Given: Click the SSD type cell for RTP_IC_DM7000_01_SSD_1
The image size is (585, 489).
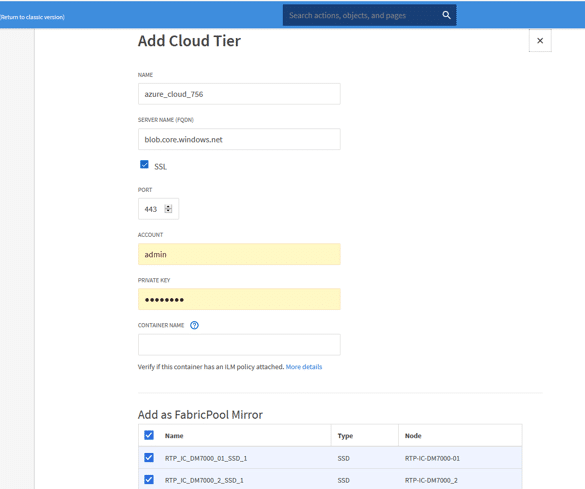Looking at the screenshot, I should 344,458.
